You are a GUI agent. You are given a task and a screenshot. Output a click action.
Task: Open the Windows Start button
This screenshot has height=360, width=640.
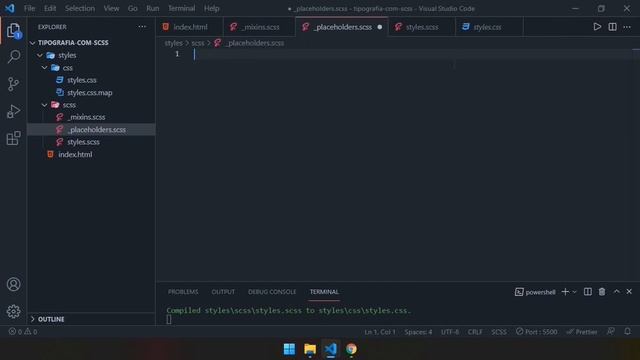pyautogui.click(x=289, y=349)
